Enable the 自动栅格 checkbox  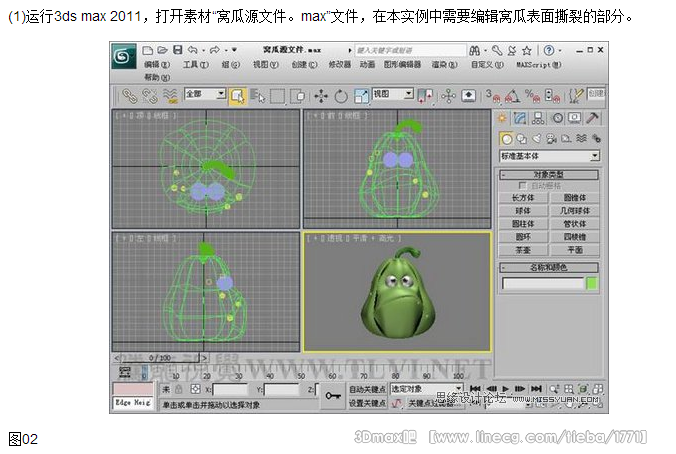[523, 186]
